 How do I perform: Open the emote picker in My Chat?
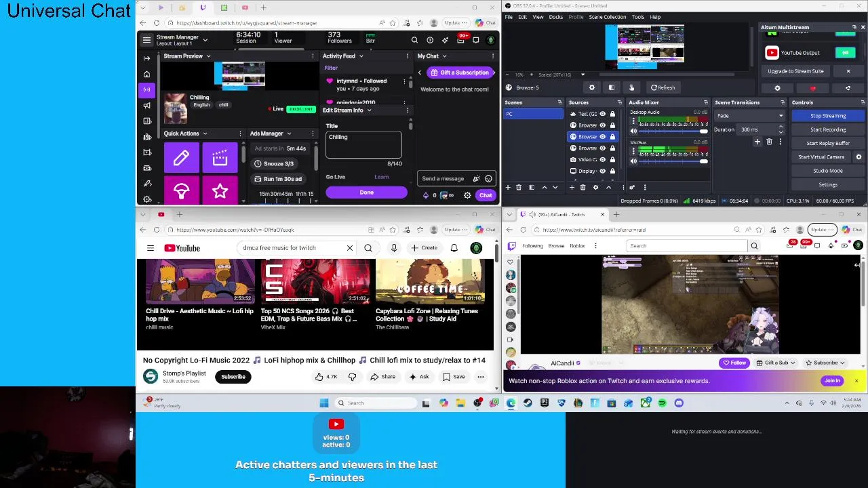pyautogui.click(x=488, y=179)
